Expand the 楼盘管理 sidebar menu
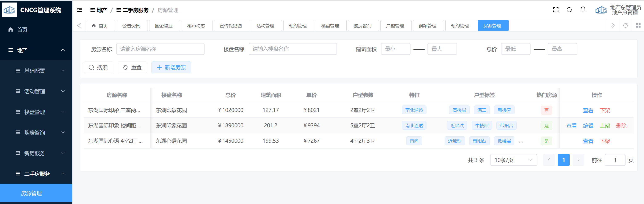 tap(36, 112)
